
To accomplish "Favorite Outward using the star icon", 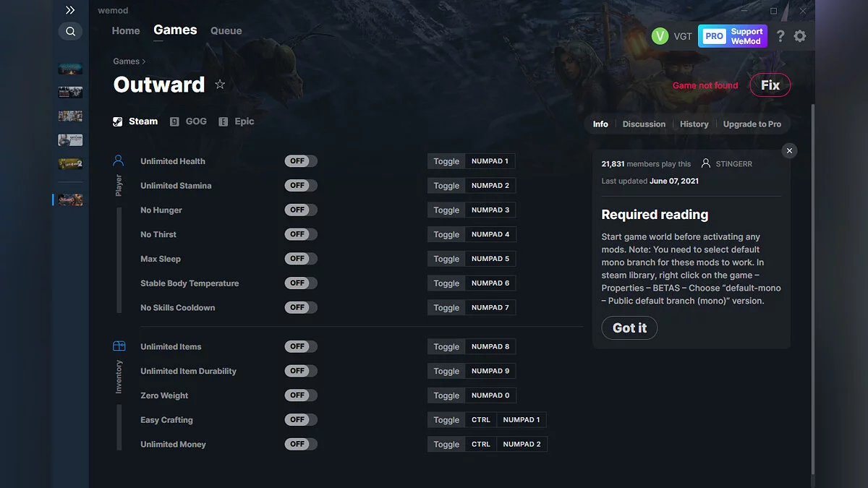I will tap(220, 84).
